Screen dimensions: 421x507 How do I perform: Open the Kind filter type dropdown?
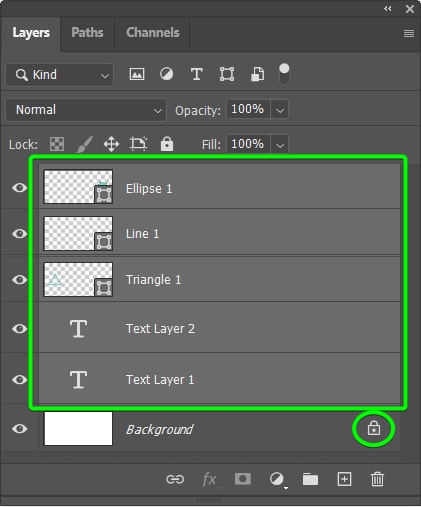pos(59,75)
